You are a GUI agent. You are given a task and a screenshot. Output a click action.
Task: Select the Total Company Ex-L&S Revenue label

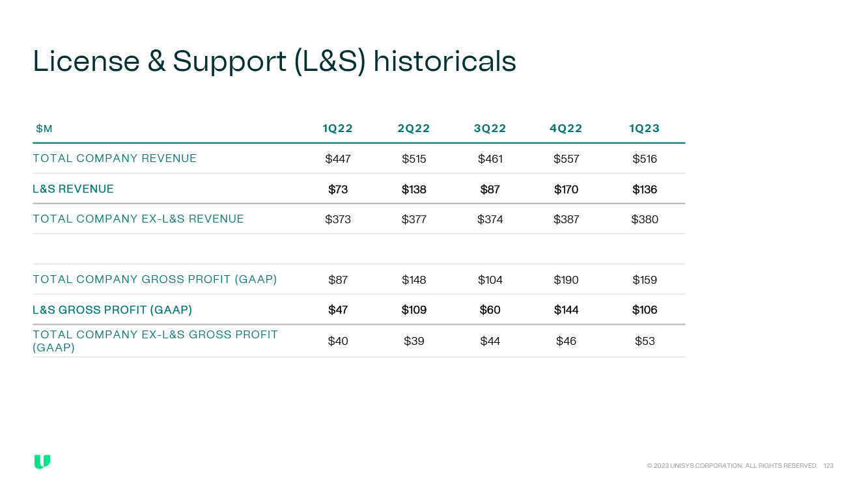(138, 219)
